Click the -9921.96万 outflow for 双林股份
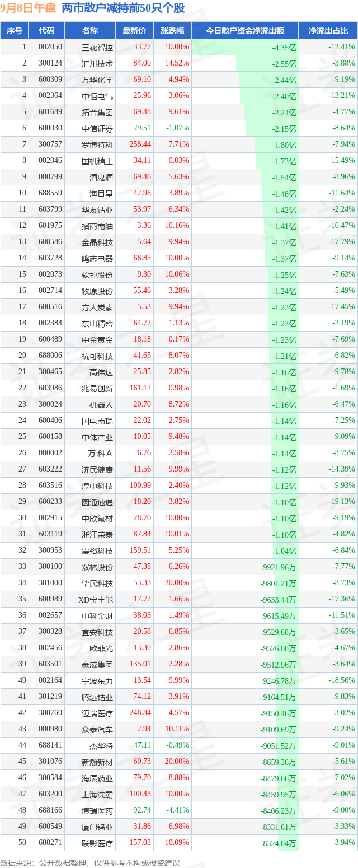 point(278,567)
